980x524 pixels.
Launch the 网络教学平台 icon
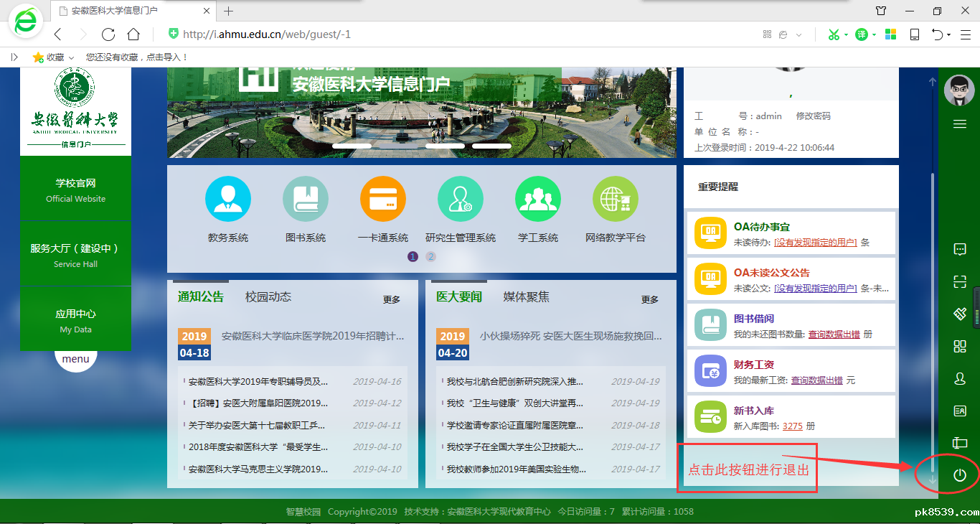coord(616,199)
